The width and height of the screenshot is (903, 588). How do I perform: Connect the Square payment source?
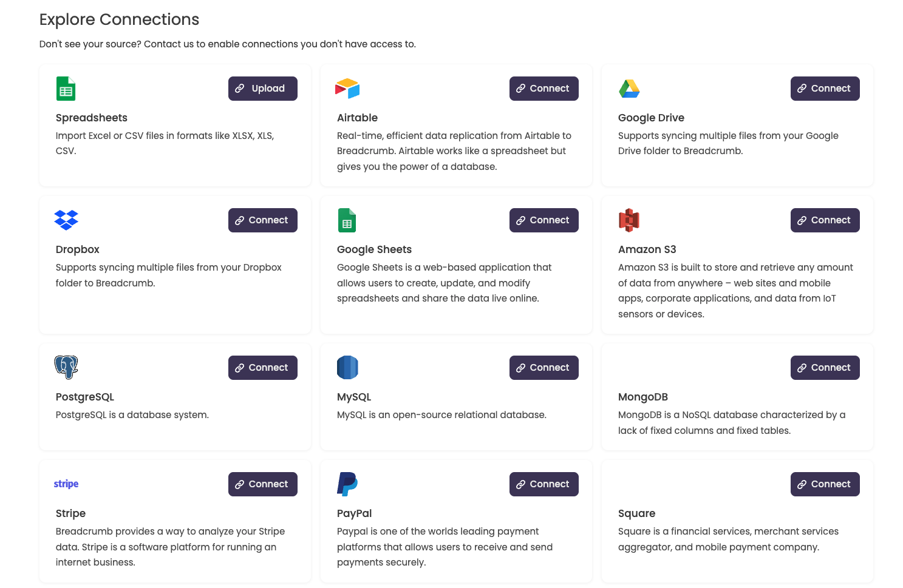coord(825,484)
